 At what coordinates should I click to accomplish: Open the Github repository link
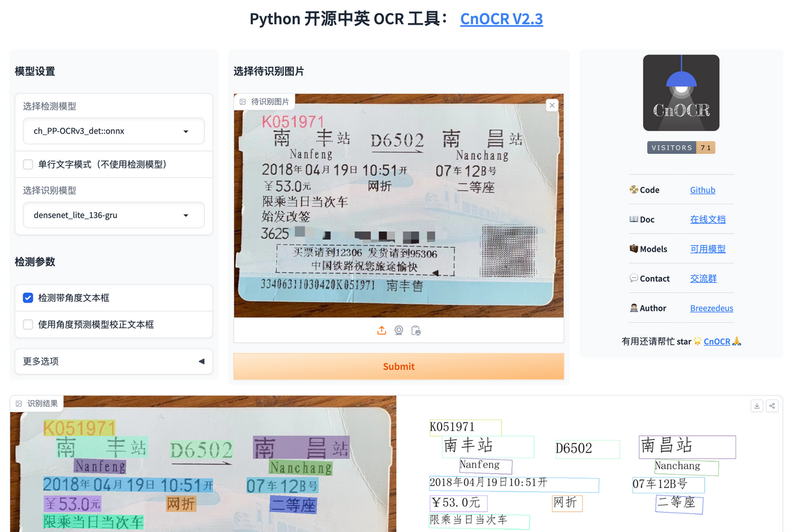coord(702,190)
